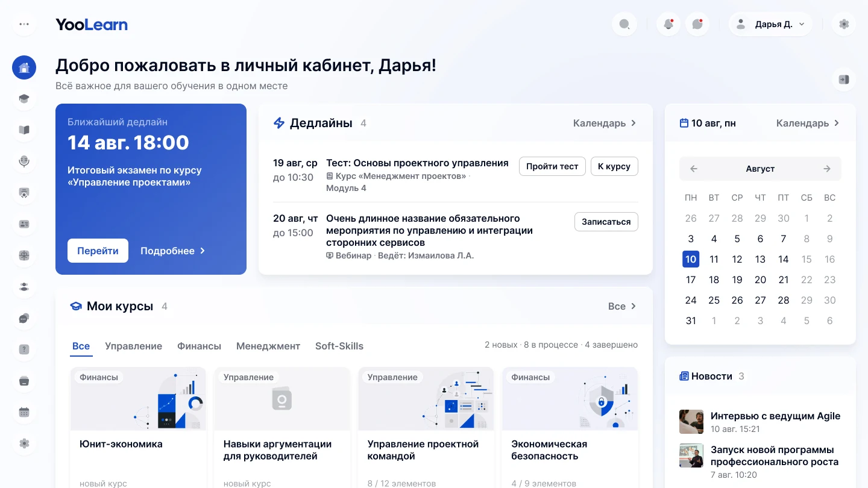This screenshot has width=868, height=488.
Task: Click the Итоговый экзамен по курсу text on the blue card
Action: 134,176
